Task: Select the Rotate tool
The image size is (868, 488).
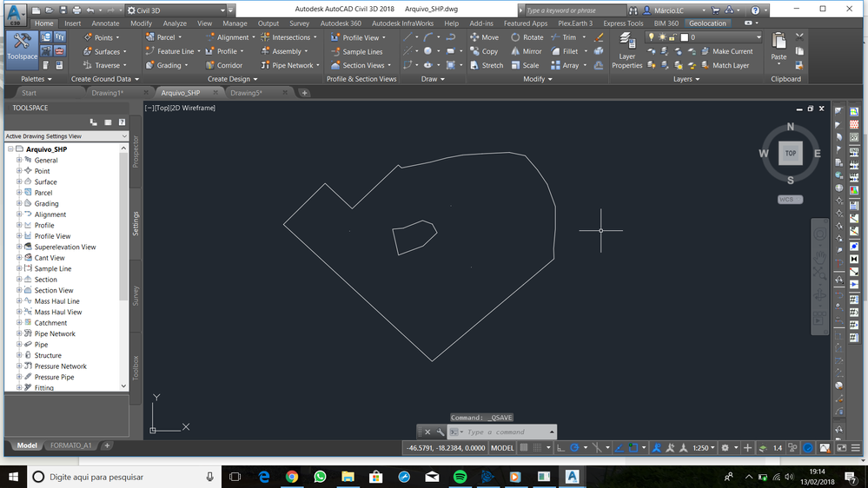Action: [527, 37]
